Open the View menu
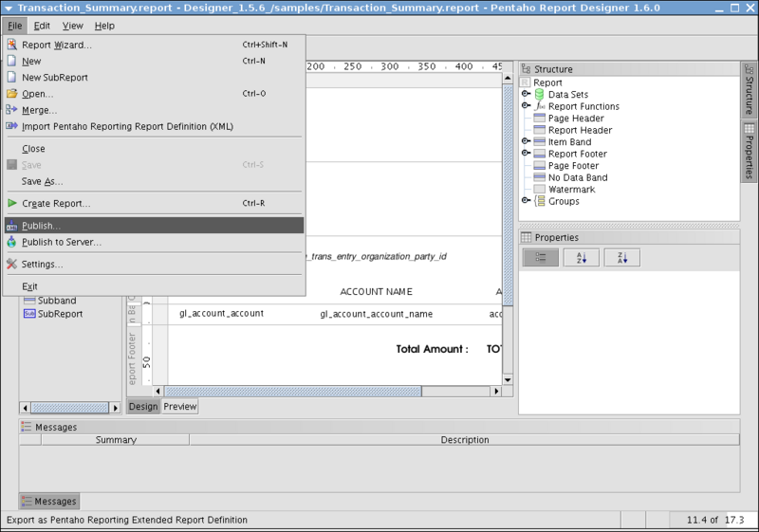 73,26
